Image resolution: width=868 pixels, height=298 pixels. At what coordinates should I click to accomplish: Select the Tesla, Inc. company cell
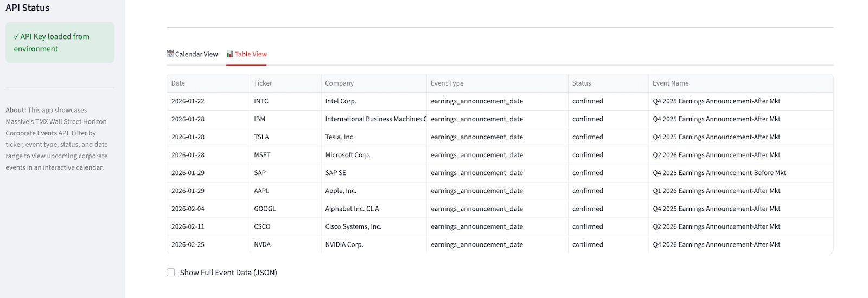pos(340,137)
